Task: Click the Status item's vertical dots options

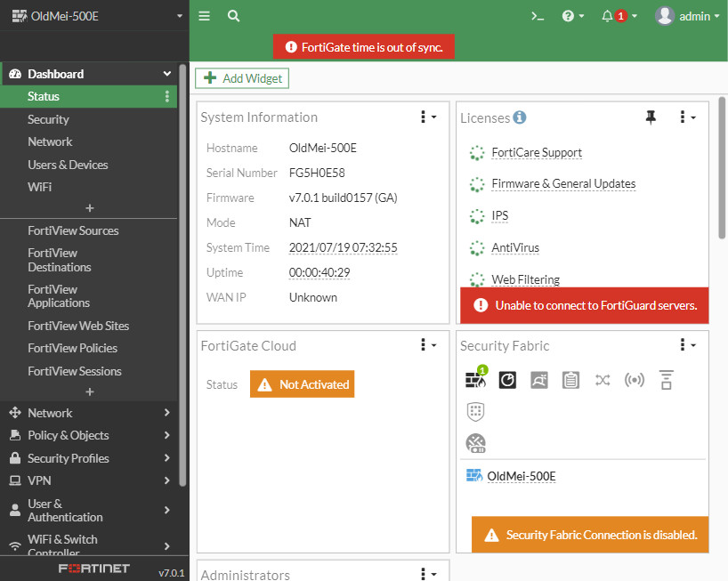Action: click(167, 96)
